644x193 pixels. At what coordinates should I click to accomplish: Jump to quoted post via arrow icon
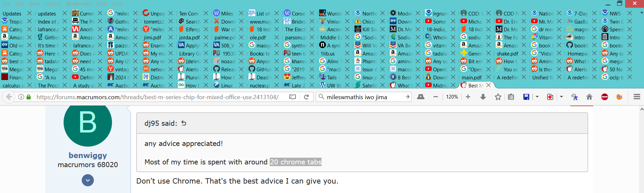pyautogui.click(x=184, y=123)
